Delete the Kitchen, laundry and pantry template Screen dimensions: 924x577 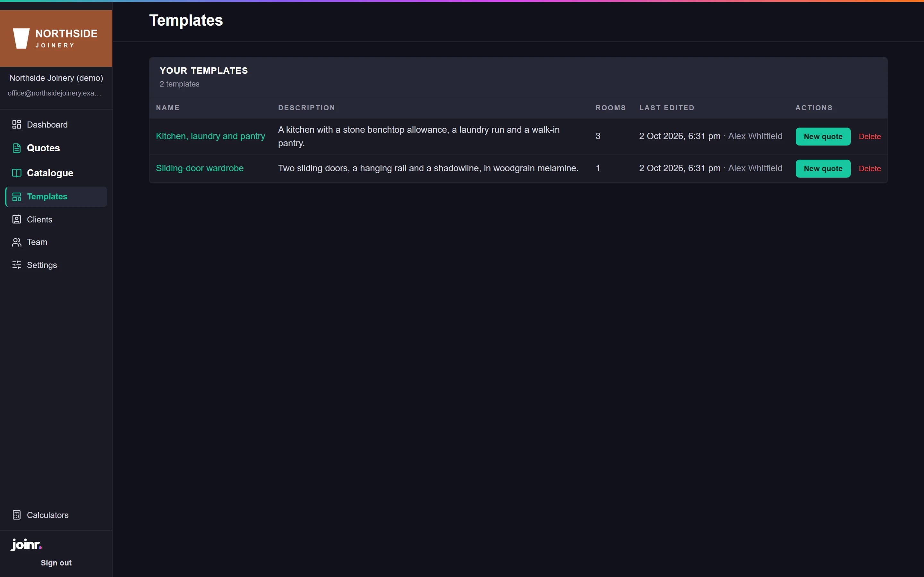click(869, 137)
